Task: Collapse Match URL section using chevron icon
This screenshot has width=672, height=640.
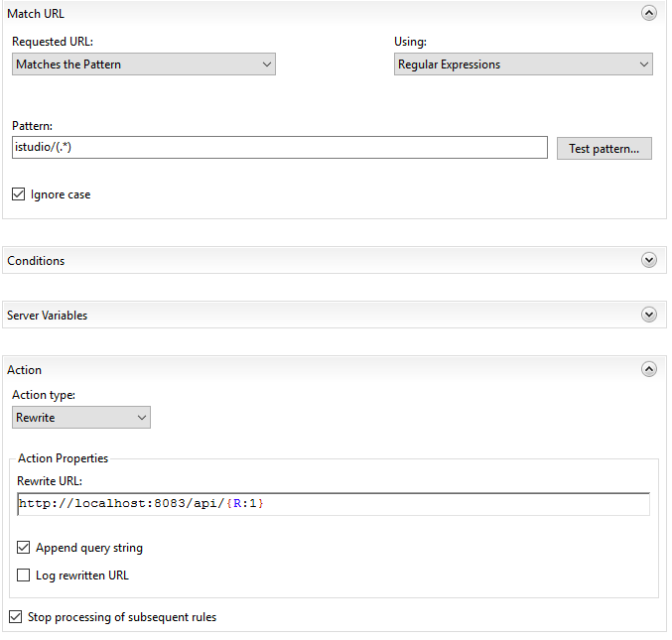Action: click(x=649, y=13)
